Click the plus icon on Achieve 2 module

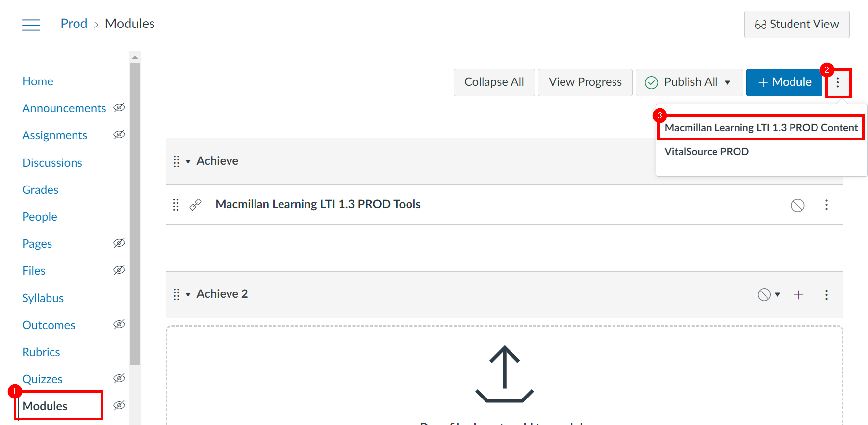pyautogui.click(x=799, y=295)
